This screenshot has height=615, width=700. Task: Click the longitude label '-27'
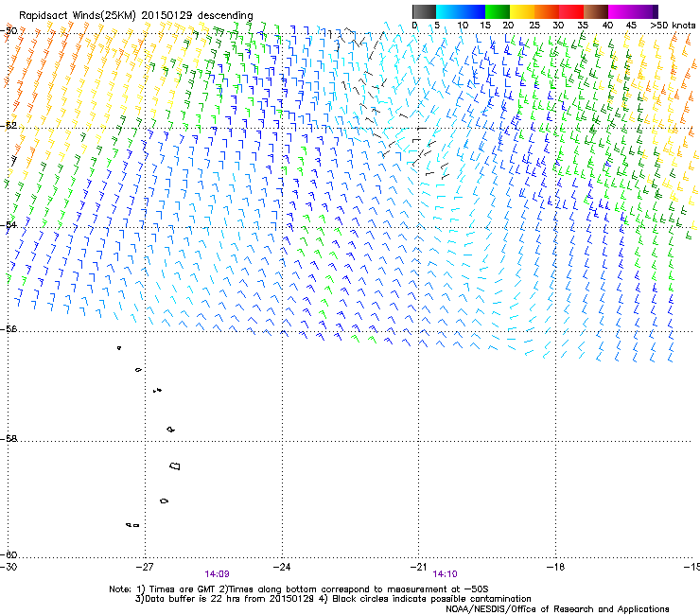point(145,567)
